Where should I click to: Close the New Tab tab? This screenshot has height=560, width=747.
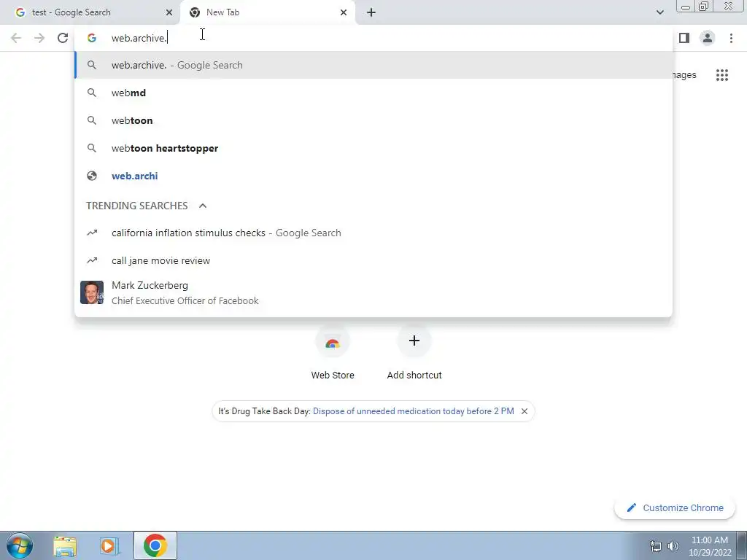(344, 12)
